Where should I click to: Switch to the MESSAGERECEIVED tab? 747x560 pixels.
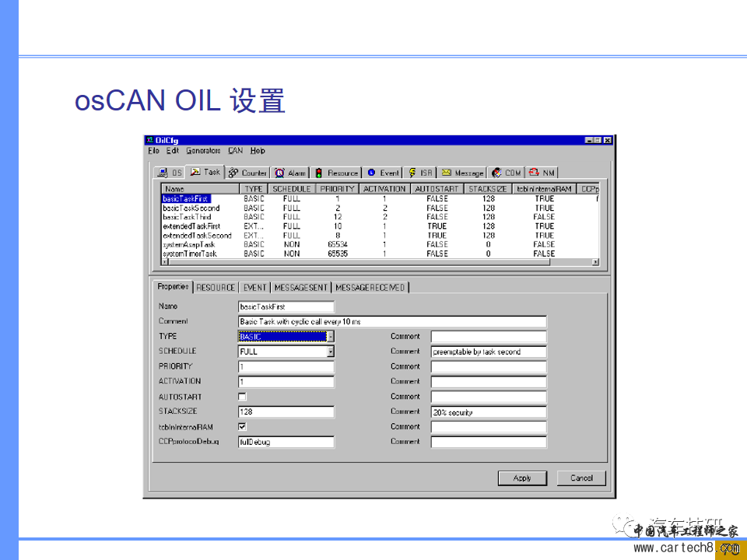tap(370, 288)
